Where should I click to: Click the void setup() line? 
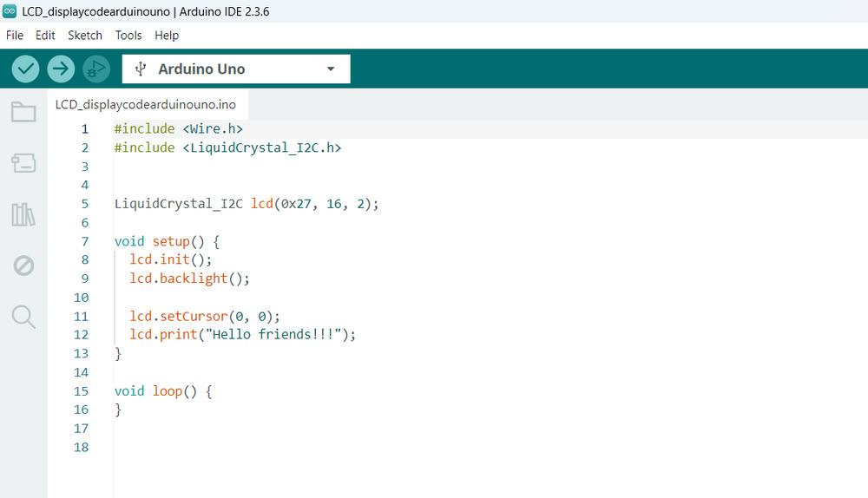click(x=167, y=241)
